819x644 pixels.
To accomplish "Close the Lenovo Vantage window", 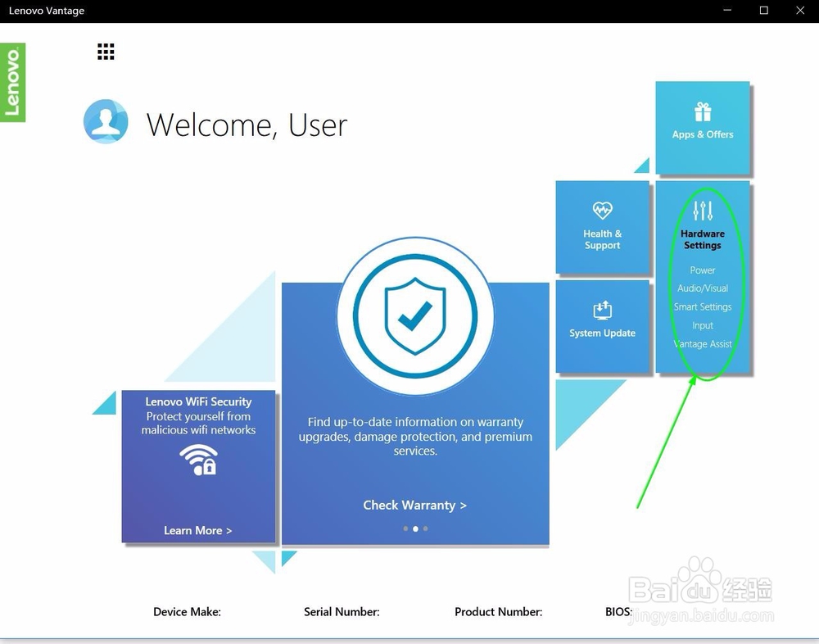I will pos(800,11).
